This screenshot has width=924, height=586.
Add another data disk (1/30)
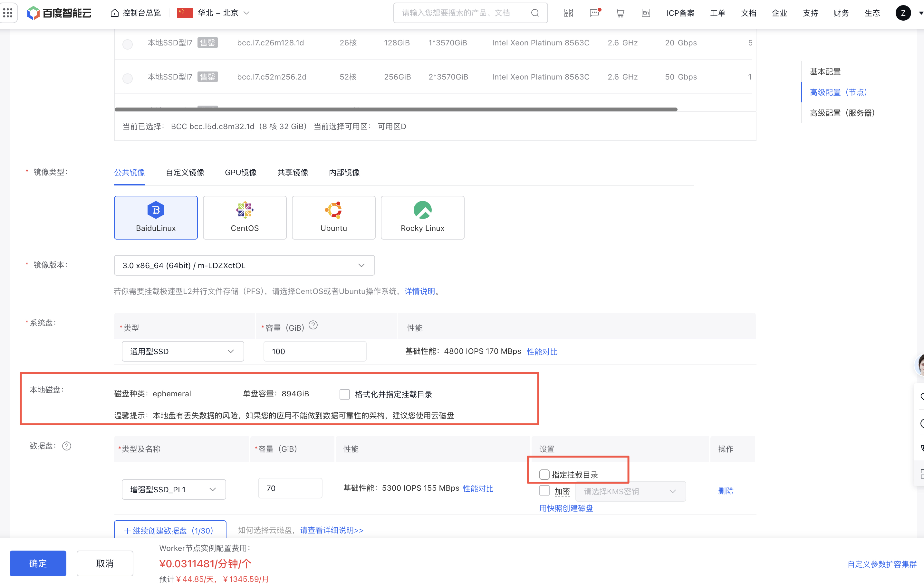(170, 530)
